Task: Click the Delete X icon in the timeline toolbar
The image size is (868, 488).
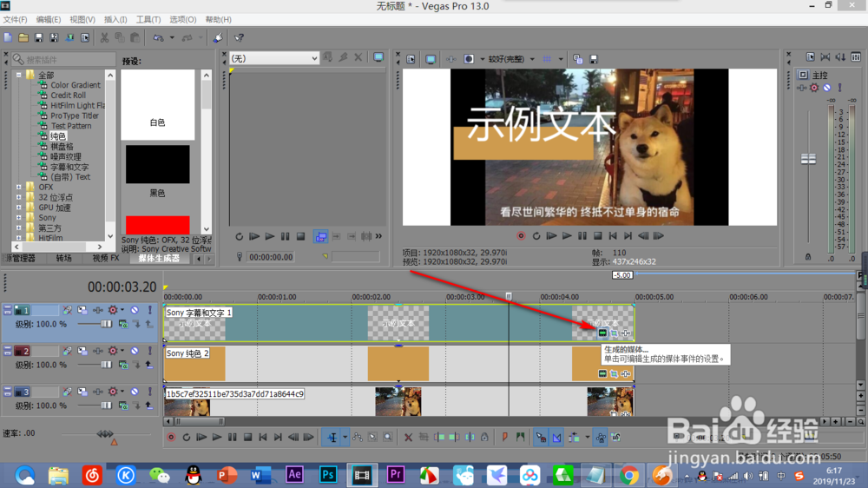Action: (x=409, y=438)
